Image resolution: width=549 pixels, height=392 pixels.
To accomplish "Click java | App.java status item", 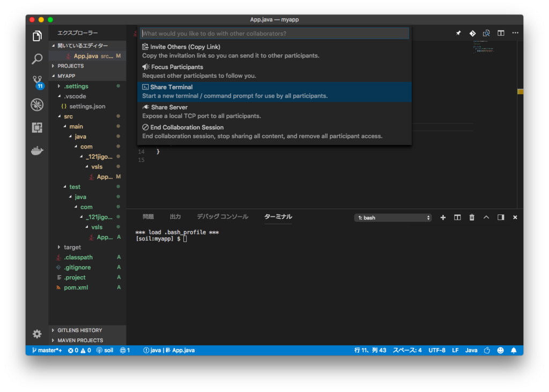I will pos(169,350).
